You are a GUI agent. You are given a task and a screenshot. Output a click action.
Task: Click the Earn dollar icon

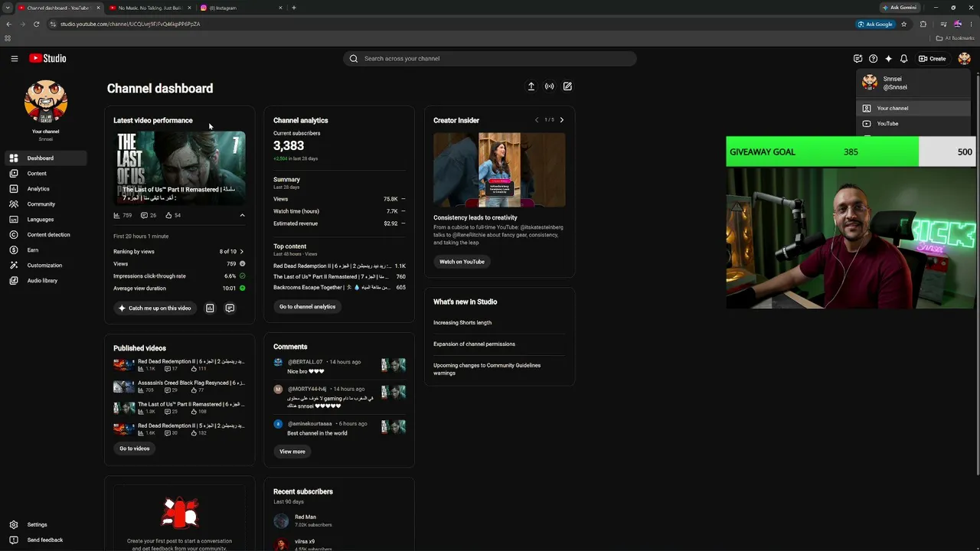click(x=13, y=250)
